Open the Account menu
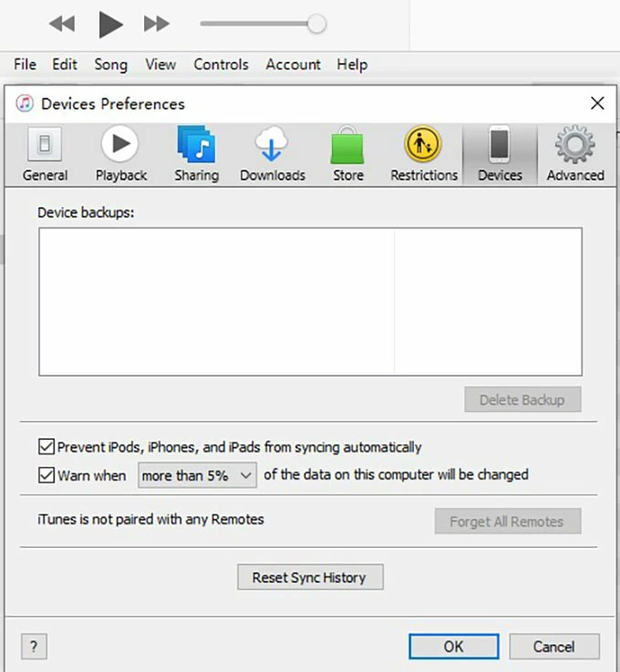This screenshot has width=620, height=672. [293, 65]
